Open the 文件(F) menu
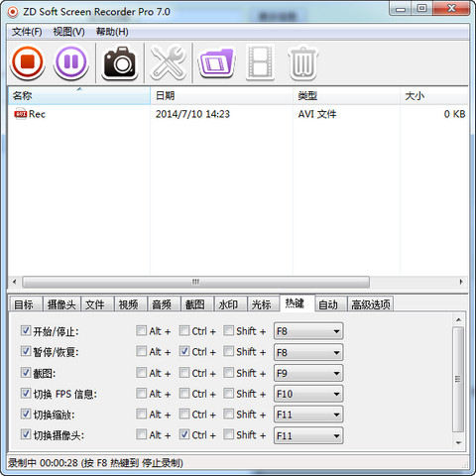The height and width of the screenshot is (476, 476). click(27, 32)
